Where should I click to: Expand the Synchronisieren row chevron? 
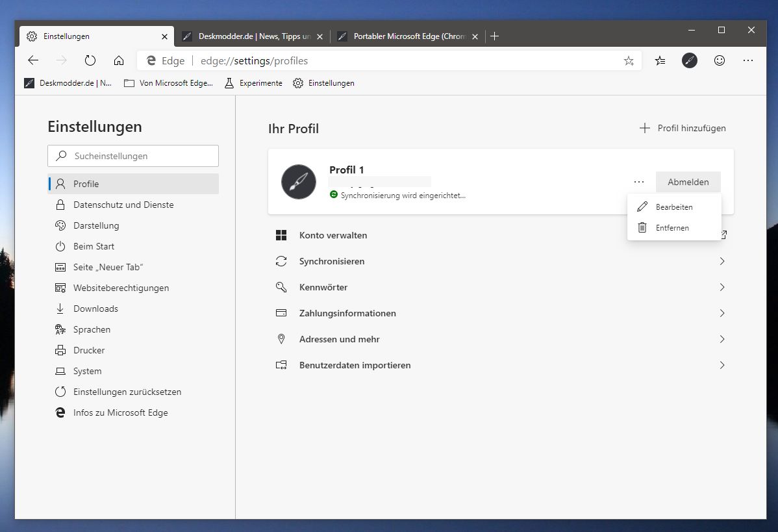pos(722,261)
